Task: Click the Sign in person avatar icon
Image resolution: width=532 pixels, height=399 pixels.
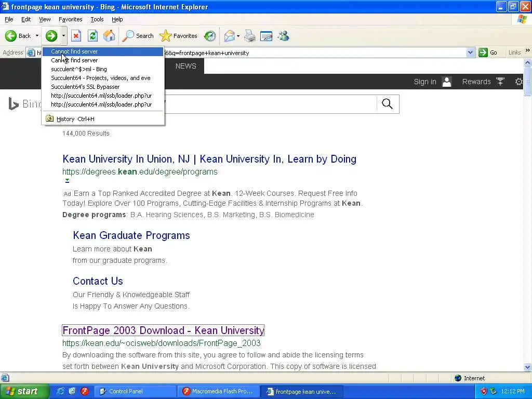Action: click(447, 82)
